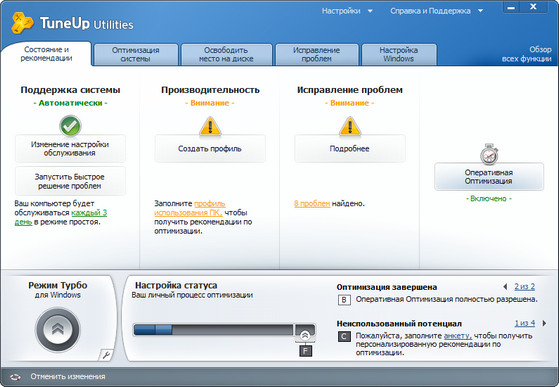Open the Исправление проблем tab
Image resolution: width=559 pixels, height=387 pixels.
[317, 55]
